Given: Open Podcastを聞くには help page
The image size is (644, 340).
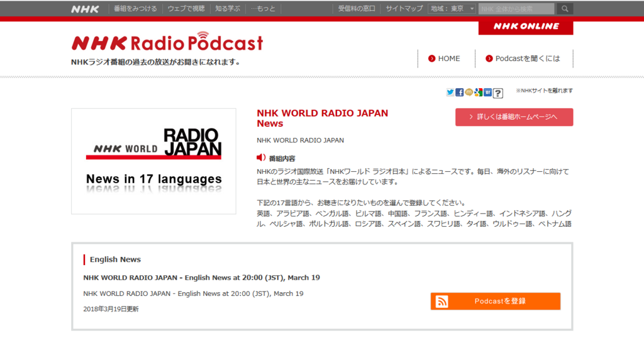Looking at the screenshot, I should tap(528, 59).
